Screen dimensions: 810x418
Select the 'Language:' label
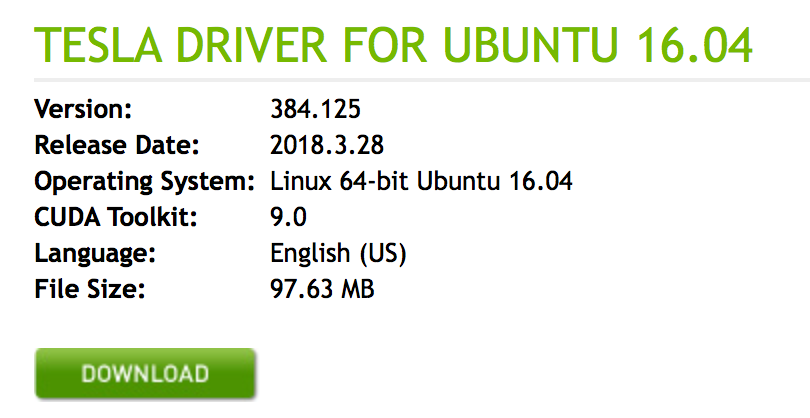click(95, 254)
